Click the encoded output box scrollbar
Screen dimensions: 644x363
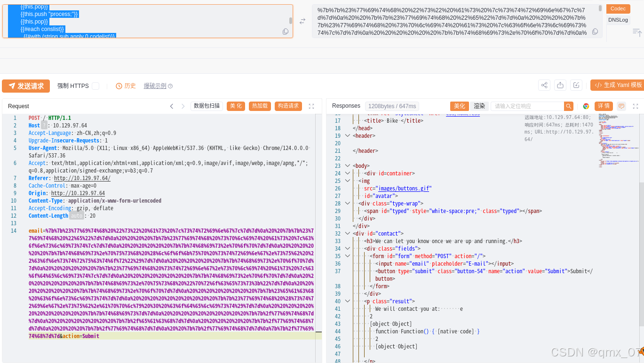(600, 8)
